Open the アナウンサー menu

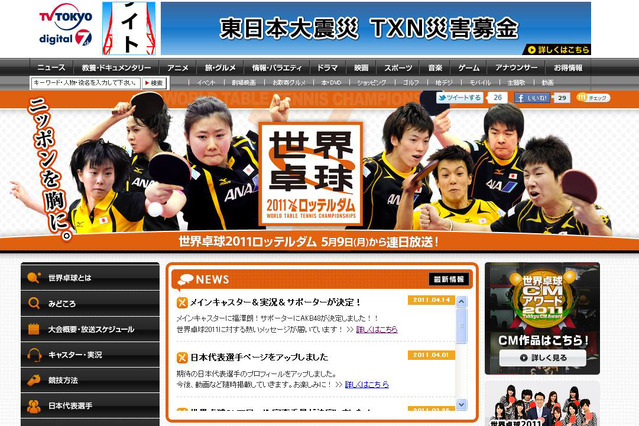pyautogui.click(x=516, y=68)
